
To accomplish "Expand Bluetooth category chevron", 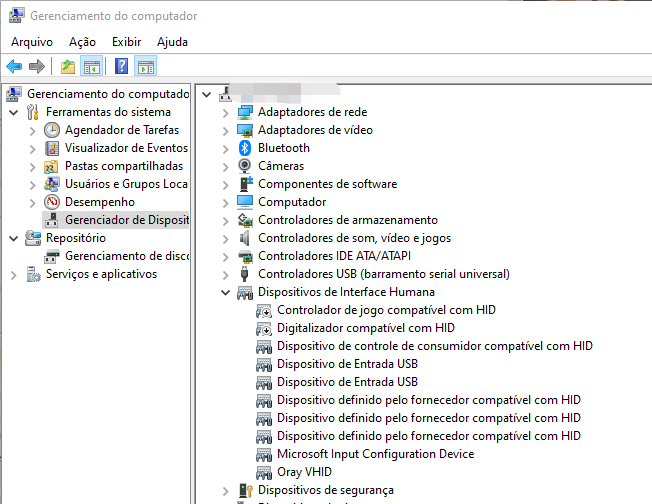I will 225,149.
